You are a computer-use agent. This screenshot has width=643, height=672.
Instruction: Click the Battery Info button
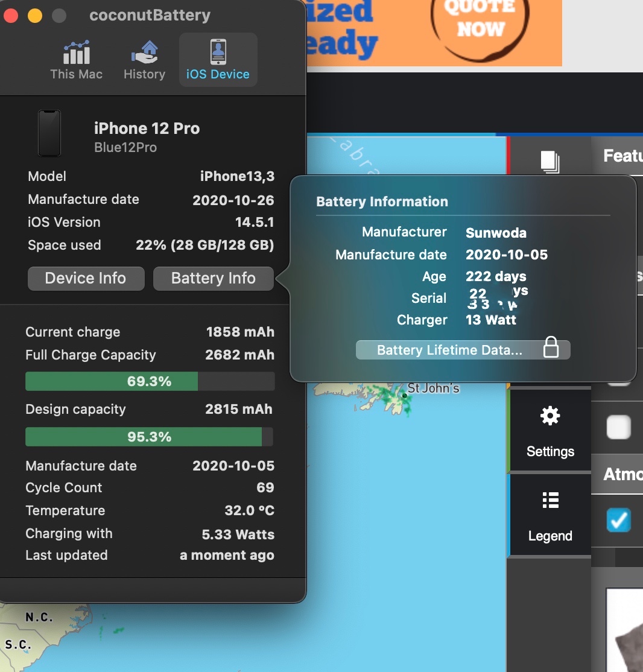tap(213, 279)
